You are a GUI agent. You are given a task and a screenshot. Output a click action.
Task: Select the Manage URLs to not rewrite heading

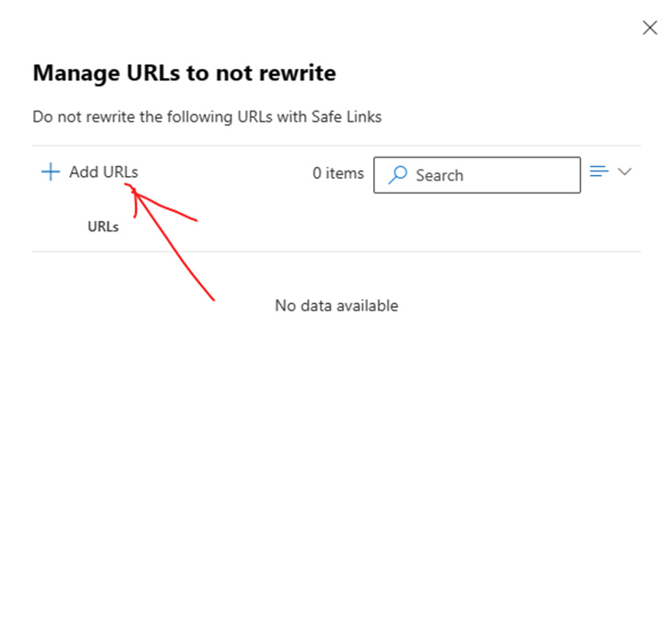coord(184,73)
